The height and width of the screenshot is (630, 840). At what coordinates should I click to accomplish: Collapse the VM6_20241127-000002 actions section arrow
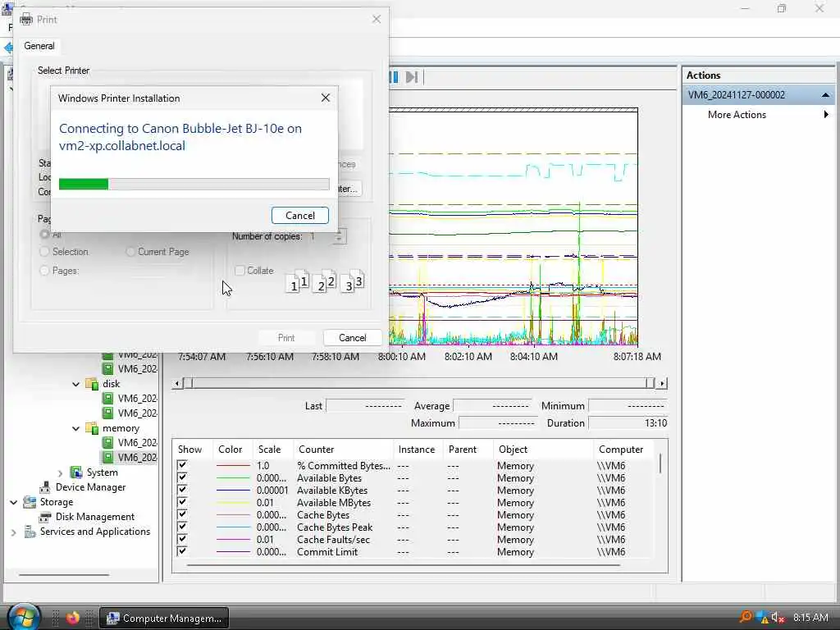point(825,95)
